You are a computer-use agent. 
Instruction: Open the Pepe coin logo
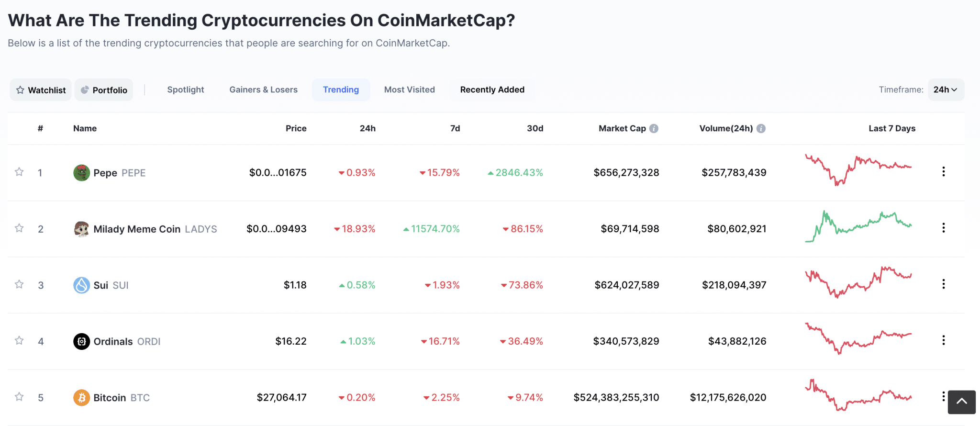click(81, 173)
